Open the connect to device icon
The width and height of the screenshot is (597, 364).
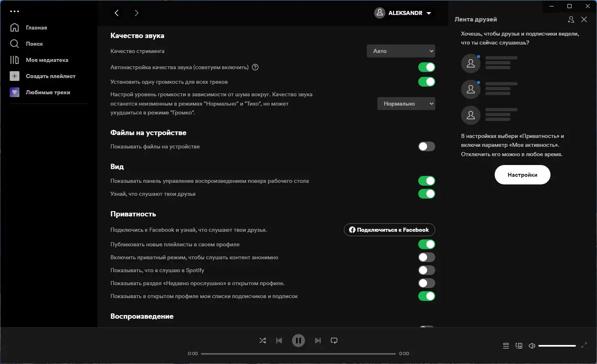tap(519, 346)
